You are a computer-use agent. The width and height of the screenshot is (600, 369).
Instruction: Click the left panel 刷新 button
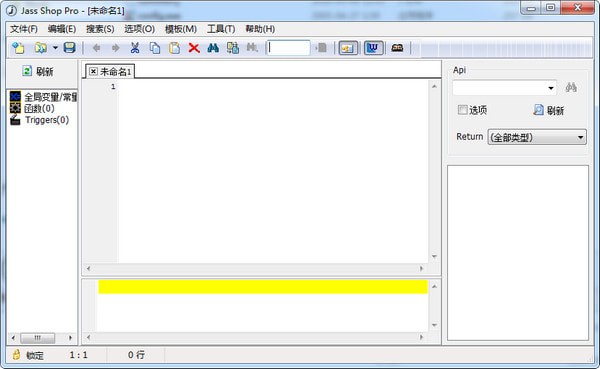38,71
